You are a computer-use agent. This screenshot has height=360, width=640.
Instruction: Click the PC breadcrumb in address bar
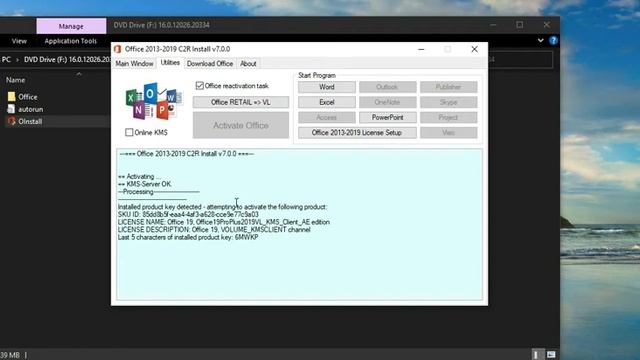(x=6, y=60)
